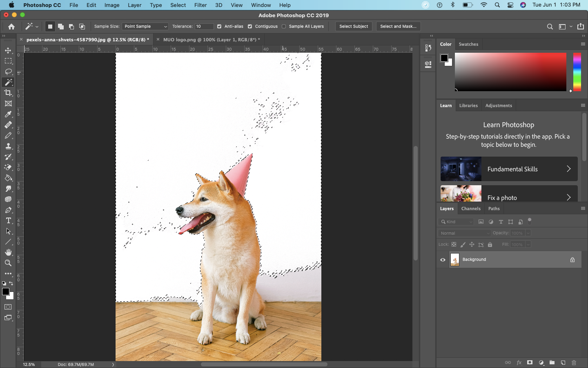Select the Clone Stamp tool
The image size is (588, 368).
pyautogui.click(x=8, y=146)
